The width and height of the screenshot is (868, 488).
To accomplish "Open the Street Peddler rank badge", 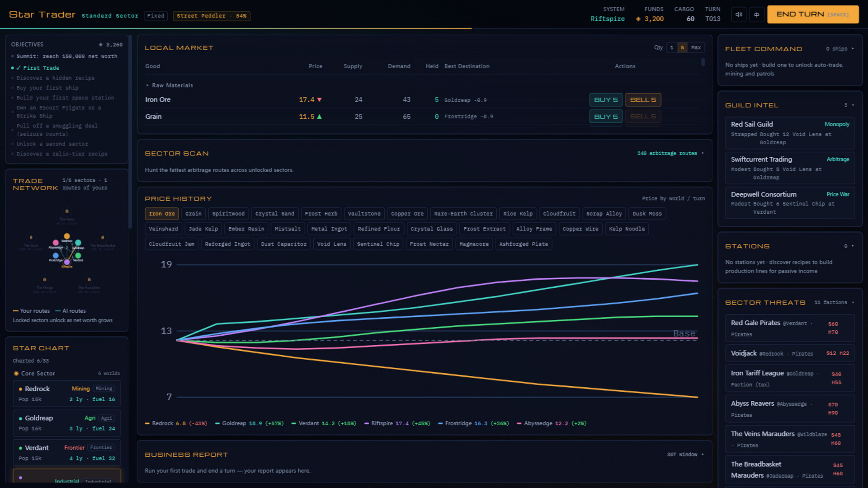I will 212,16.
